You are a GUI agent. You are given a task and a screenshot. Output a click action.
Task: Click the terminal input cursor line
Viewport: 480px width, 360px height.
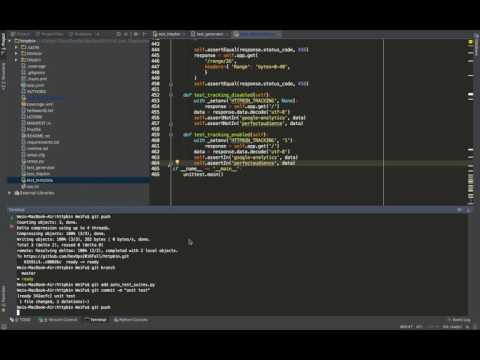pyautogui.click(x=18, y=313)
